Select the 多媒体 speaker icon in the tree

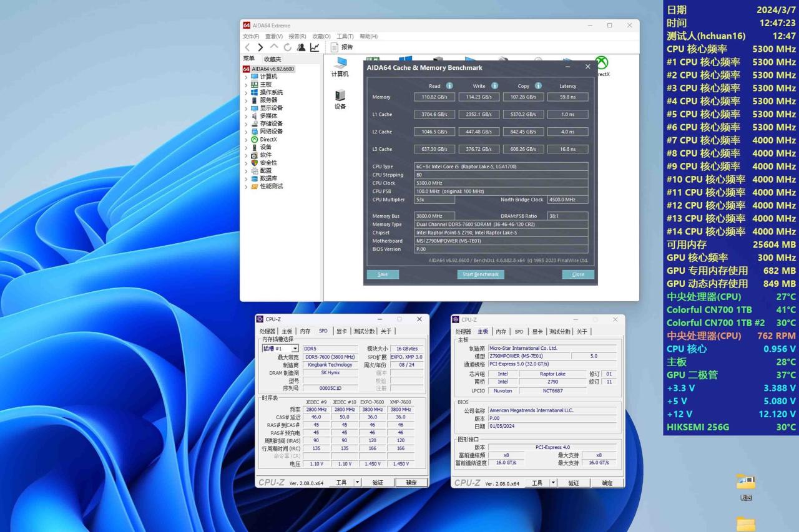[255, 115]
